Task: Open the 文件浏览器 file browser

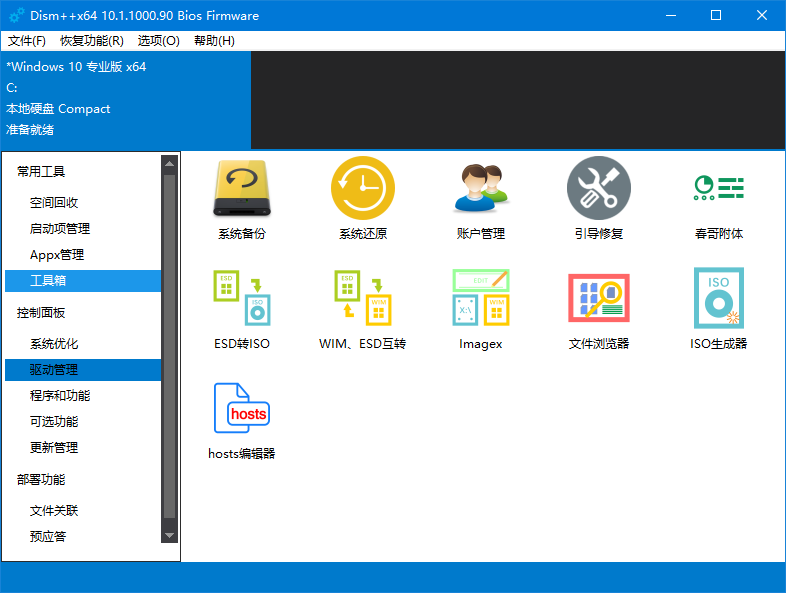Action: click(598, 299)
